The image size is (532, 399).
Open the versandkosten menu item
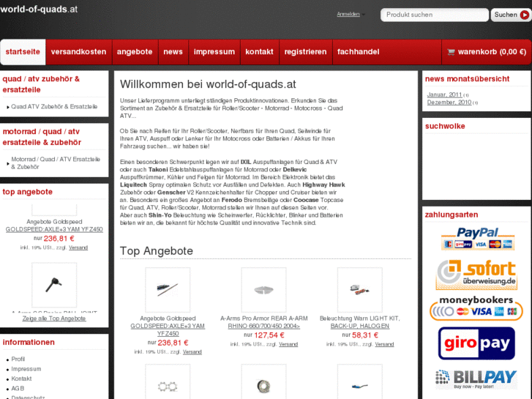(x=79, y=52)
